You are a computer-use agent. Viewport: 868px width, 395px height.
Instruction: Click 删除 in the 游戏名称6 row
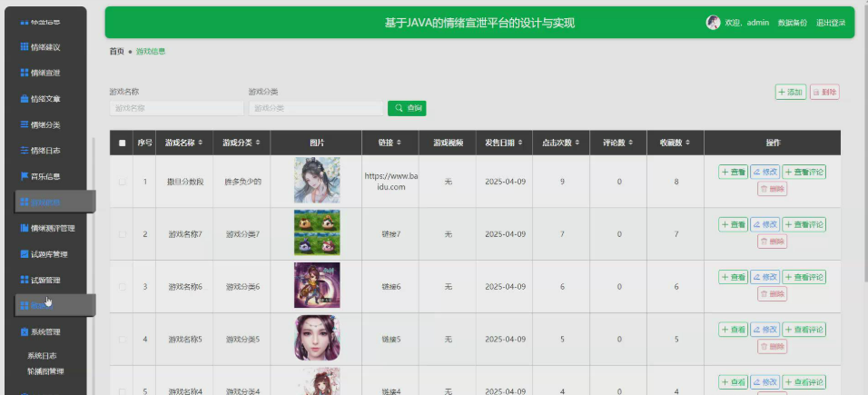(x=773, y=294)
